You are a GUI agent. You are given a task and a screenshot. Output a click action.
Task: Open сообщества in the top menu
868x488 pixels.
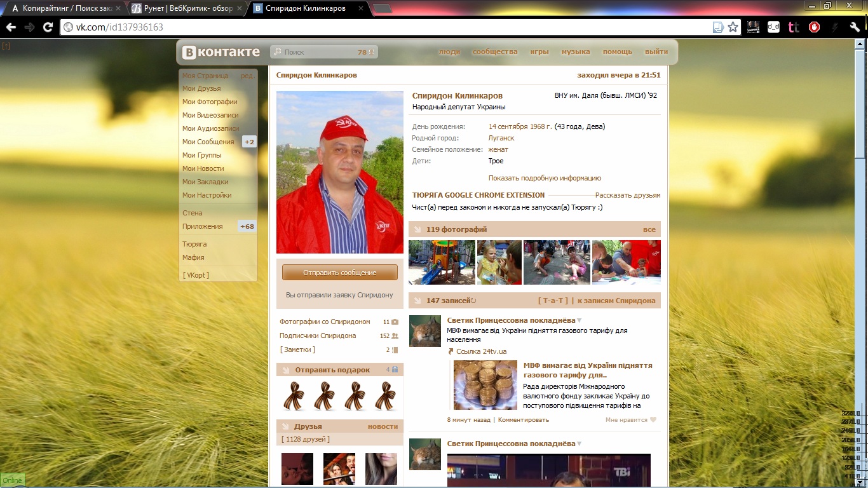coord(495,51)
